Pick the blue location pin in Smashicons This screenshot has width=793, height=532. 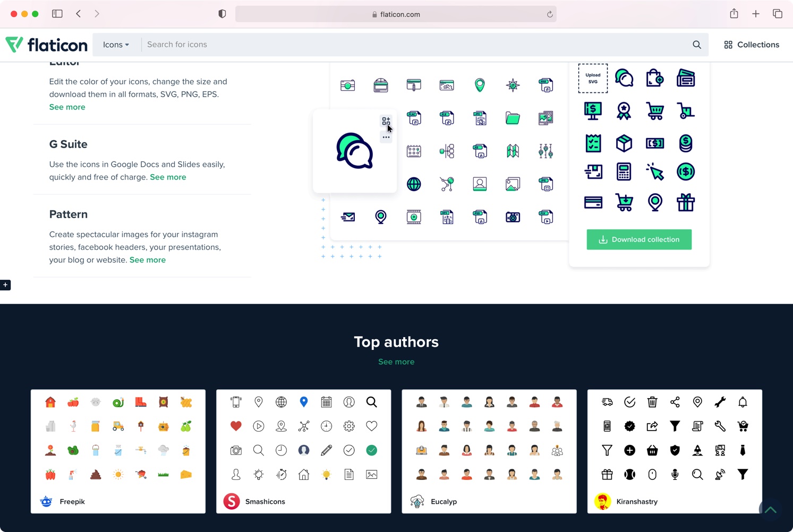[304, 402]
